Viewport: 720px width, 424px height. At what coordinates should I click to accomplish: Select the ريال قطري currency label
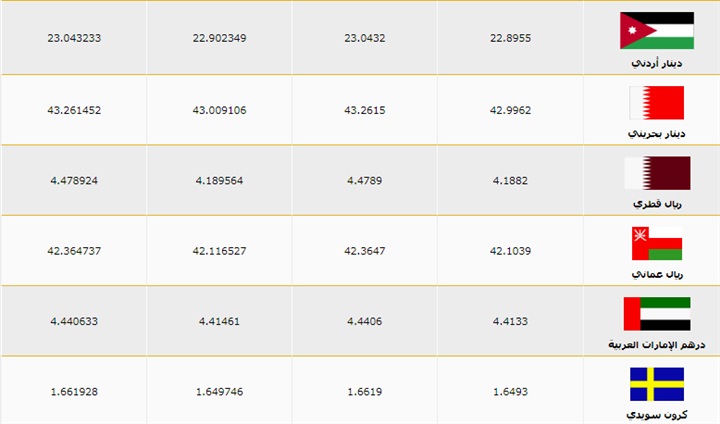pos(656,203)
